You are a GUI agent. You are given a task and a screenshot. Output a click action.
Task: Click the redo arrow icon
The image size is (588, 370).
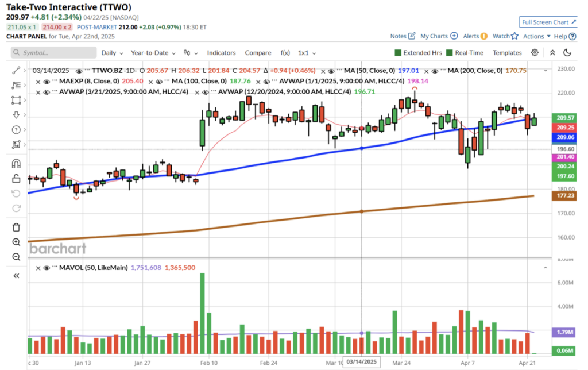tap(16, 208)
